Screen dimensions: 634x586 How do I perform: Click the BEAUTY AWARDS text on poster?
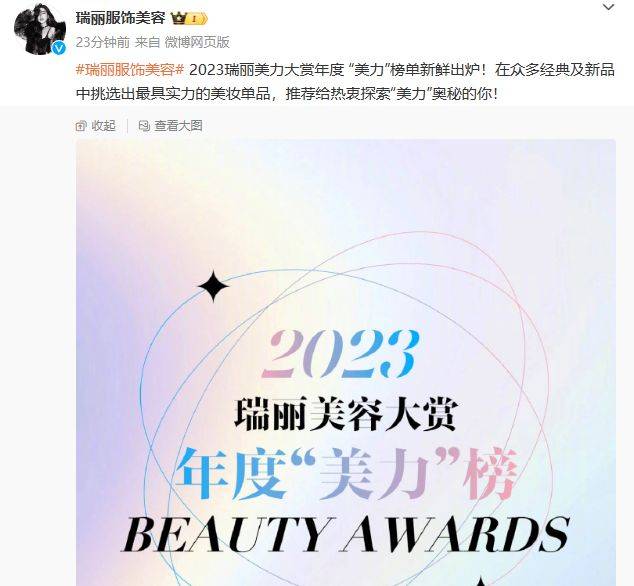point(346,534)
